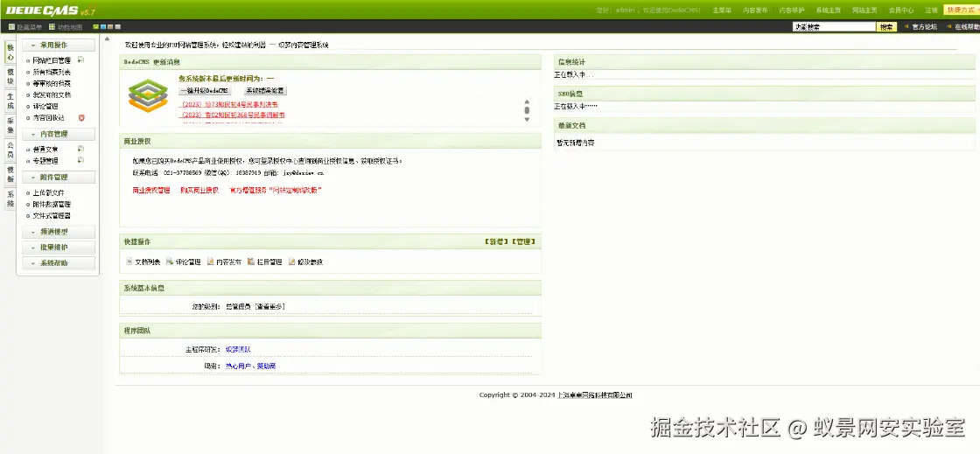The height and width of the screenshot is (454, 980).
Task: Open 会员中心 in top navigation
Action: click(x=901, y=10)
